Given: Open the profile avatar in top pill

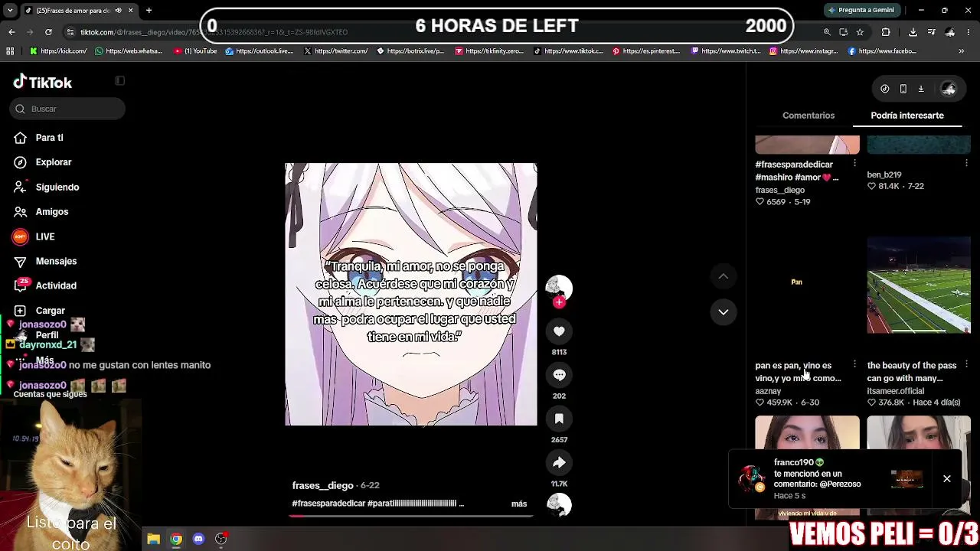Looking at the screenshot, I should click(x=949, y=89).
